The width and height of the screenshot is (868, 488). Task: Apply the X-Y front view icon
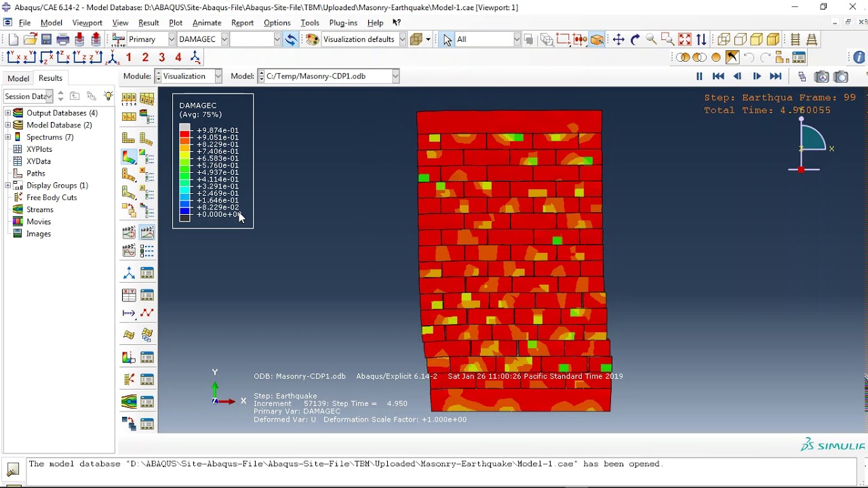pyautogui.click(x=13, y=58)
